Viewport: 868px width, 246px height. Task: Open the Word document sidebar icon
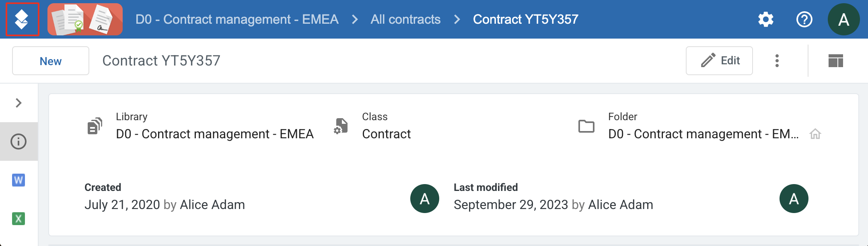click(19, 180)
